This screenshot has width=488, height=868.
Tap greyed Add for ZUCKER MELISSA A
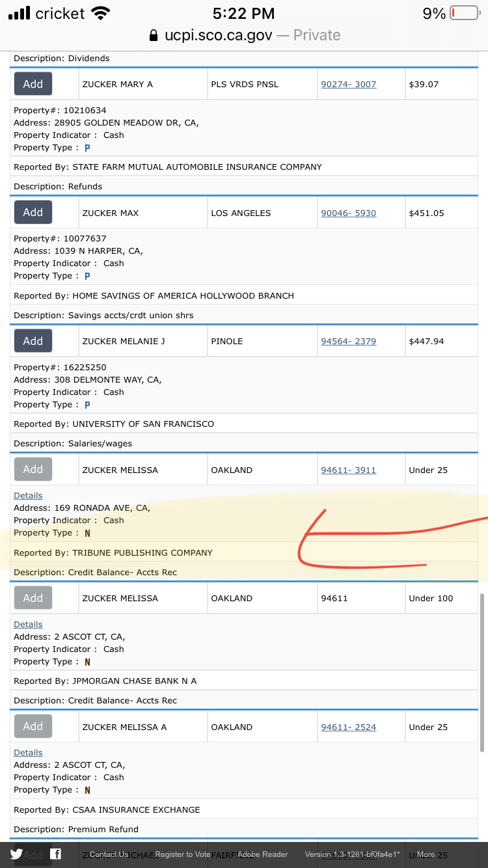[x=33, y=726]
